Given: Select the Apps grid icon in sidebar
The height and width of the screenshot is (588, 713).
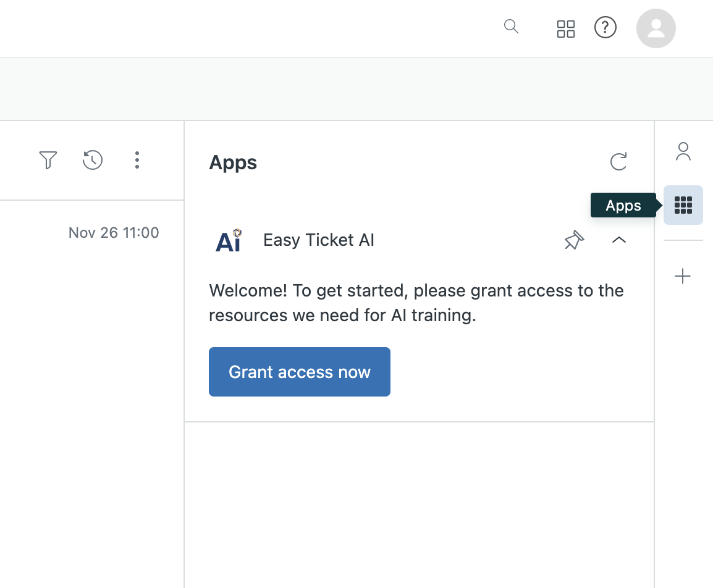Looking at the screenshot, I should [x=683, y=205].
